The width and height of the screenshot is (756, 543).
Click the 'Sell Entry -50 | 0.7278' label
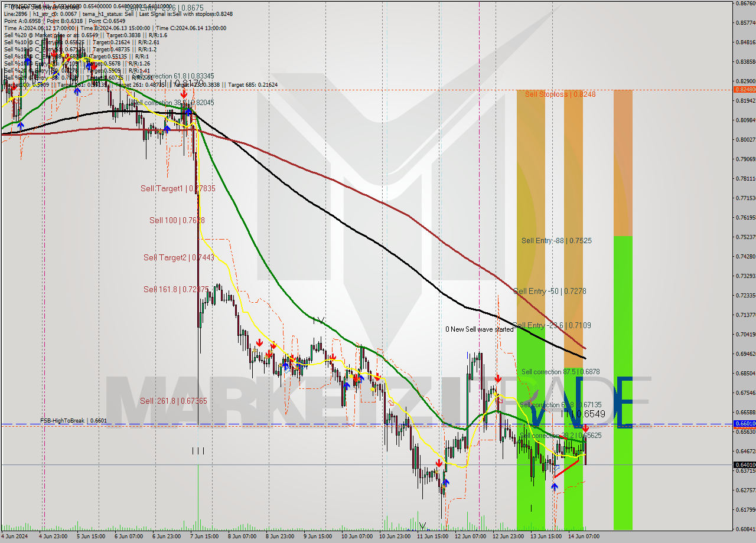(x=549, y=291)
